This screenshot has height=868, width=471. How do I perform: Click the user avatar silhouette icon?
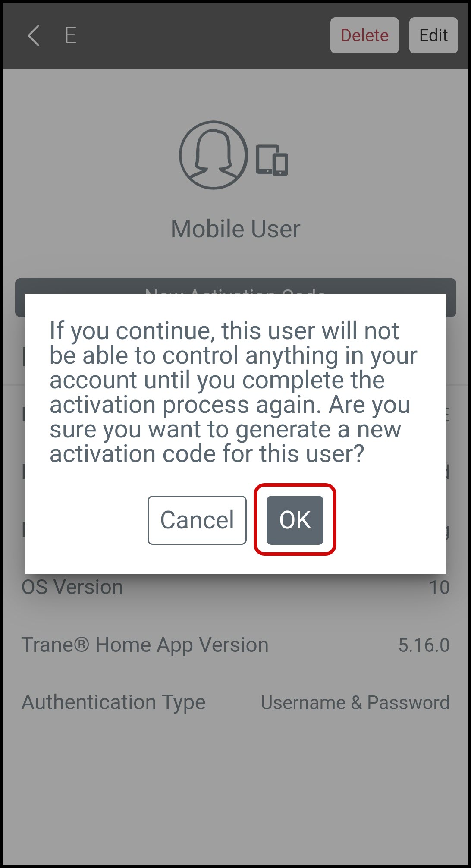[214, 155]
